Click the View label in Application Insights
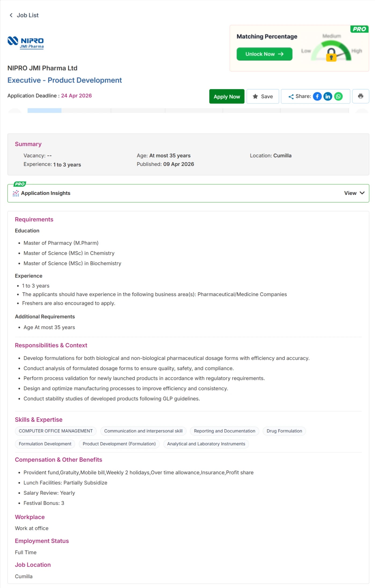The height and width of the screenshot is (588, 375). point(350,193)
